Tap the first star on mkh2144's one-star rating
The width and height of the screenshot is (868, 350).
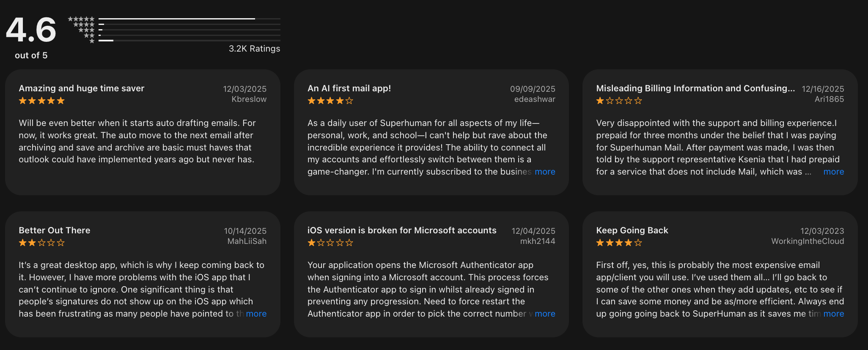coord(311,243)
